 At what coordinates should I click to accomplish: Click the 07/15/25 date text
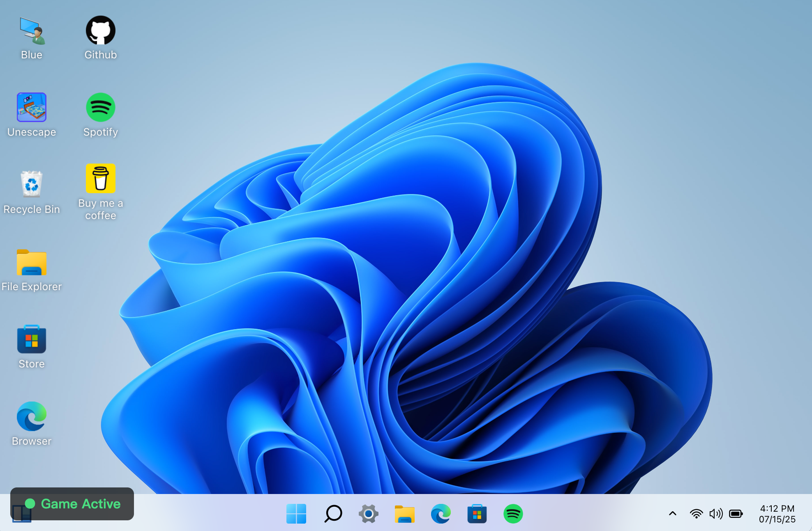pyautogui.click(x=777, y=519)
